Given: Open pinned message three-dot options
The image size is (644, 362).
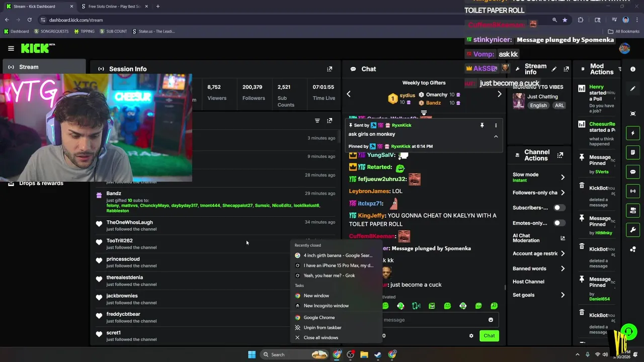Looking at the screenshot, I should click(x=496, y=125).
